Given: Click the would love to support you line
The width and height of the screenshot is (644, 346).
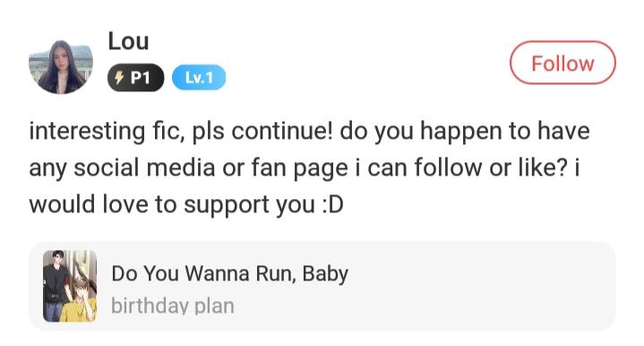Looking at the screenshot, I should 186,204.
